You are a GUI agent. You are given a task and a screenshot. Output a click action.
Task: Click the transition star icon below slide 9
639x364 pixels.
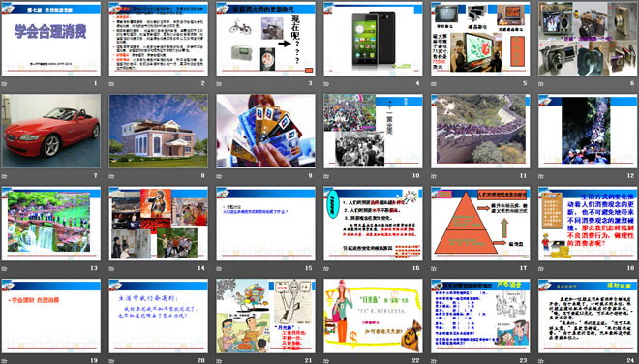219,176
